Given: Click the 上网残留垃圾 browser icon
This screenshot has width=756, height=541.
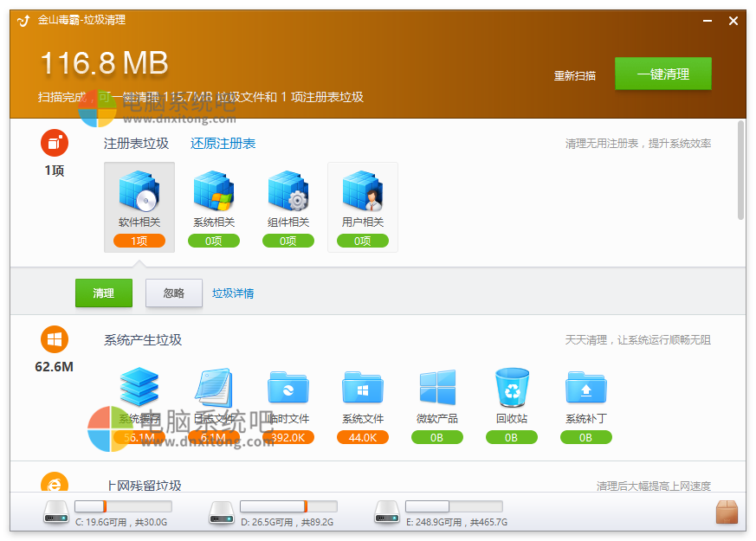Looking at the screenshot, I should [55, 482].
